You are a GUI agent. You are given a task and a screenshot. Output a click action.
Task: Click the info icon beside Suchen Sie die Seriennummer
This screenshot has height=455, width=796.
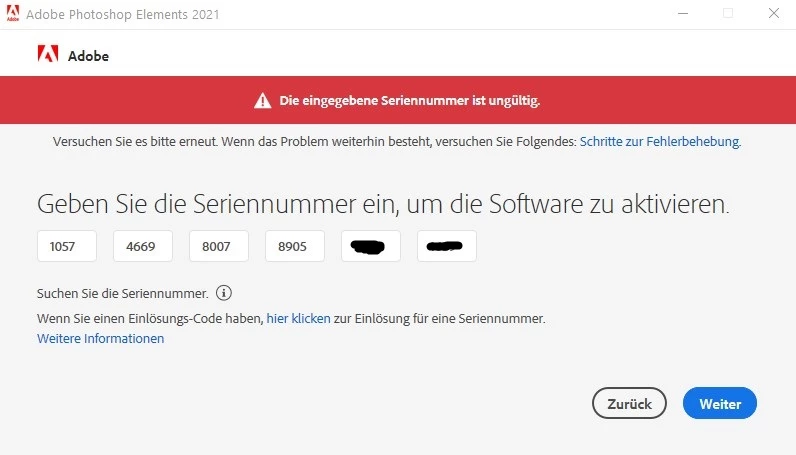coord(224,293)
